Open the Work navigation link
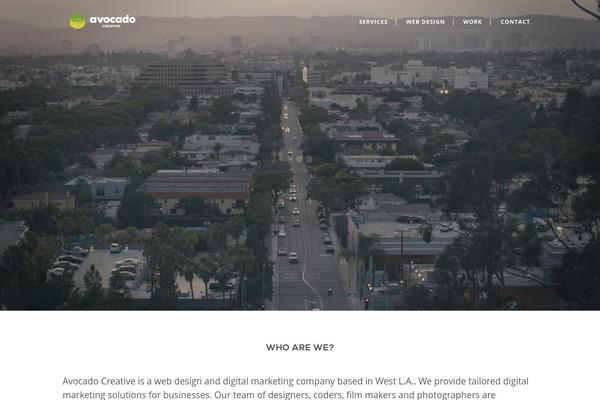 [472, 22]
